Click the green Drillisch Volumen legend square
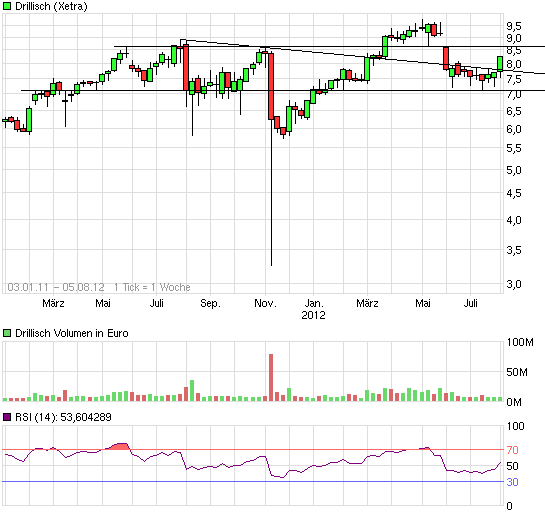The width and height of the screenshot is (545, 514). (x=7, y=333)
